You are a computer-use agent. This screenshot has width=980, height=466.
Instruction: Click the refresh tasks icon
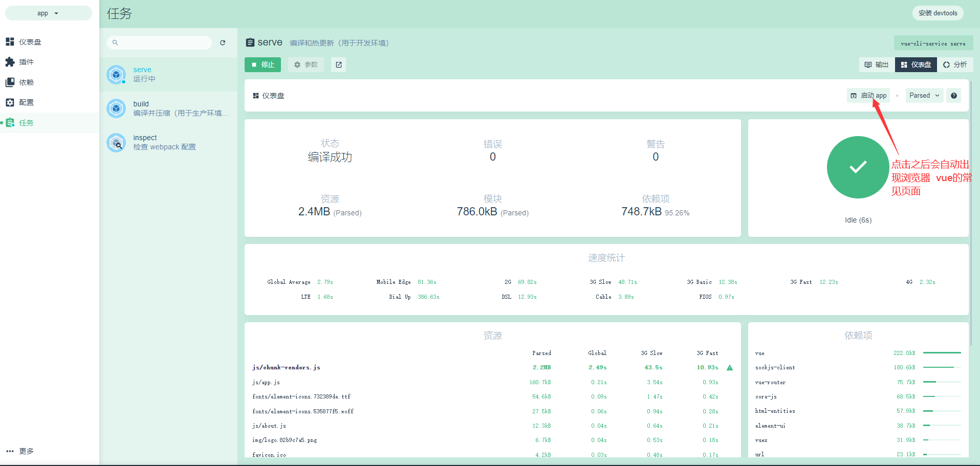click(x=223, y=42)
